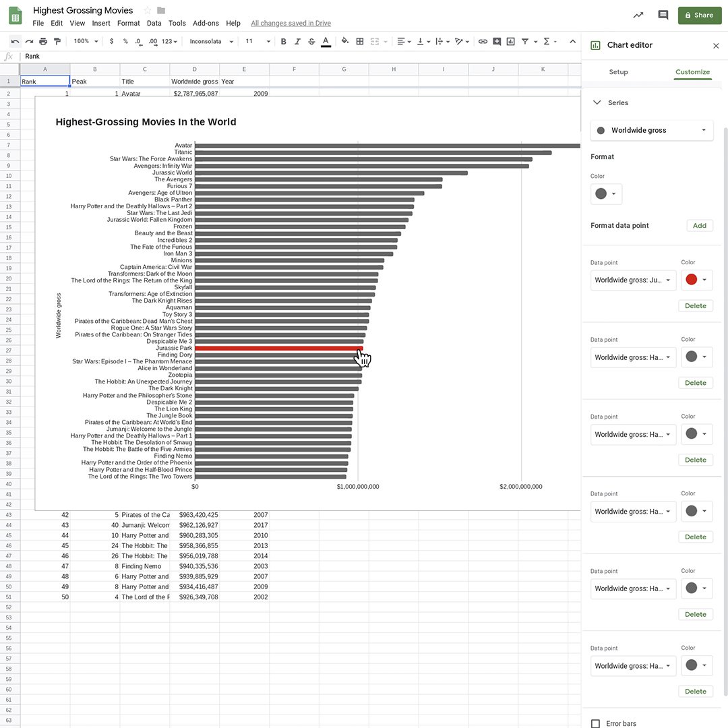Delete the red Jurassic Park data point
The width and height of the screenshot is (728, 728).
point(695,306)
